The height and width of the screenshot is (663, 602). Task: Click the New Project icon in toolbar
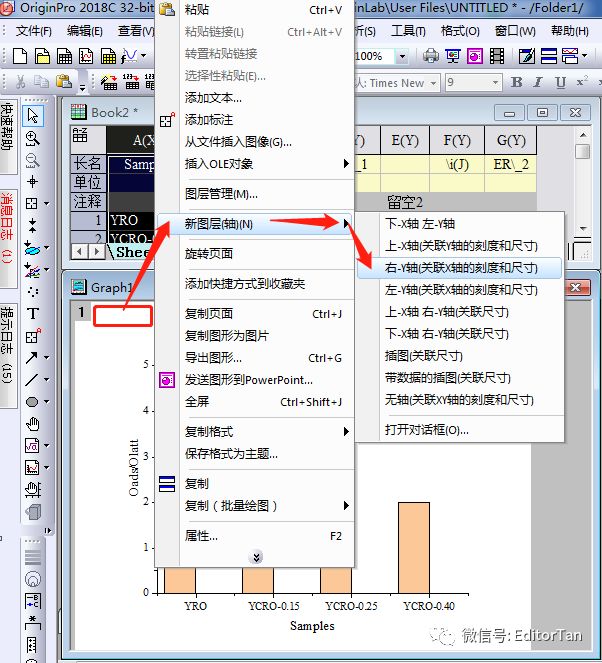click(19, 56)
